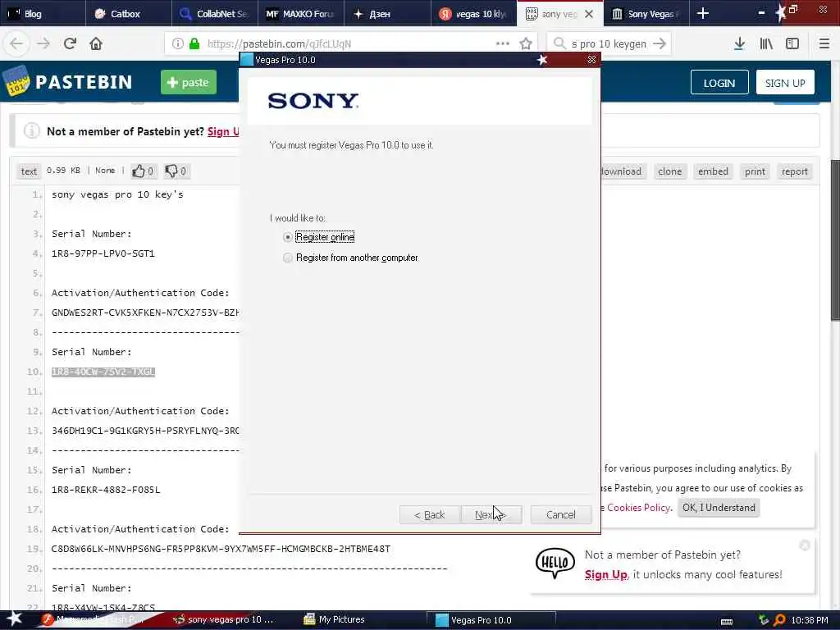Open the embed paste option
The height and width of the screenshot is (630, 840).
713,171
